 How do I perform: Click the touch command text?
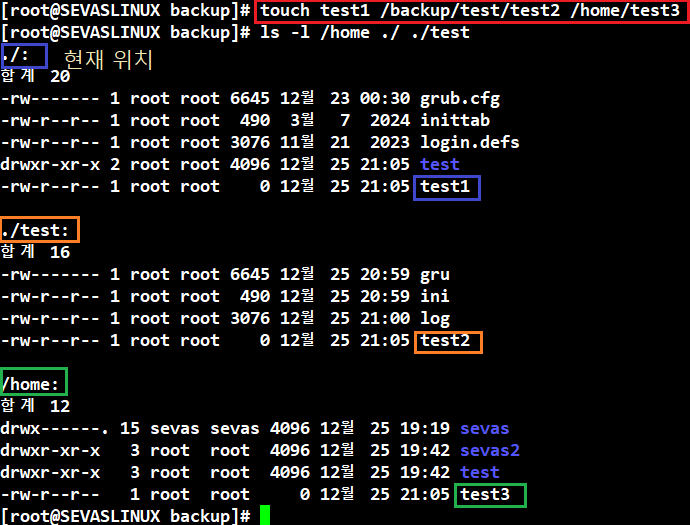470,11
